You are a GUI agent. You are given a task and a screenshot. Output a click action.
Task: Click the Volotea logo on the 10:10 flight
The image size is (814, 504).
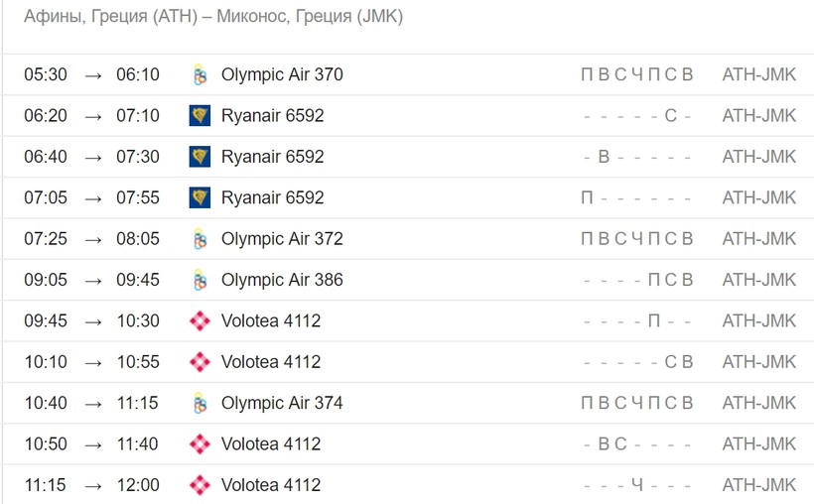200,362
